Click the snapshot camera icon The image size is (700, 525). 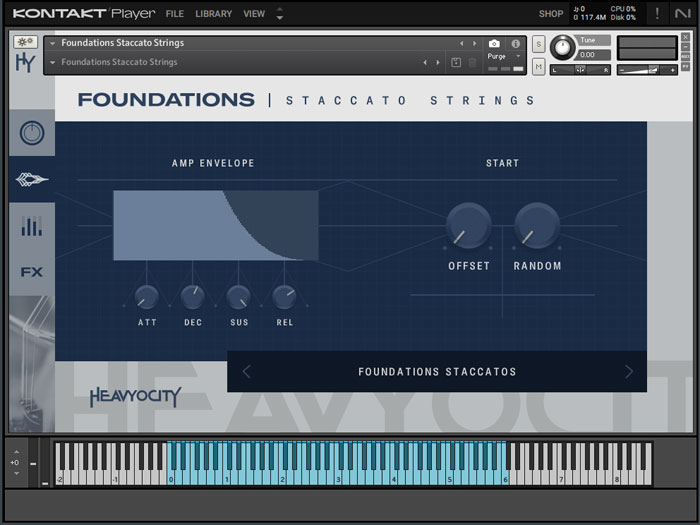(x=494, y=43)
